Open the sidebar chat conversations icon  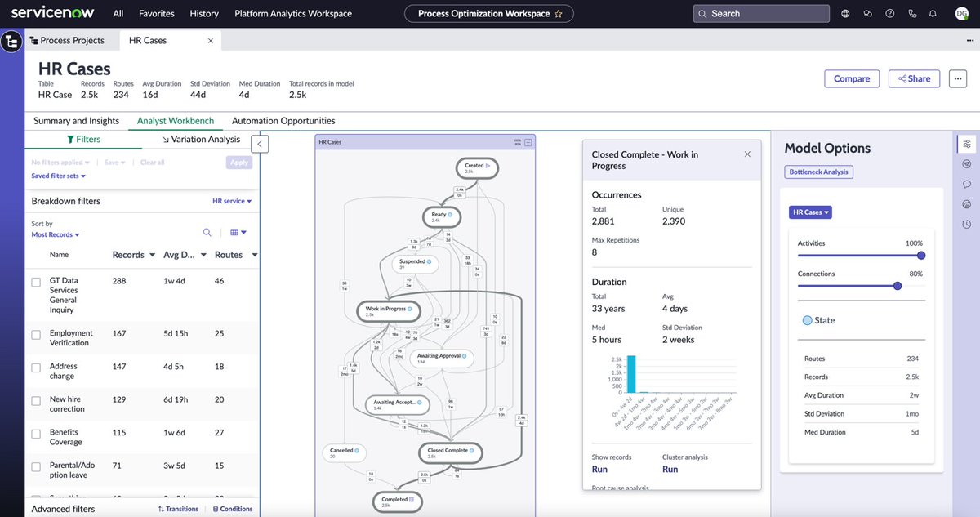867,14
